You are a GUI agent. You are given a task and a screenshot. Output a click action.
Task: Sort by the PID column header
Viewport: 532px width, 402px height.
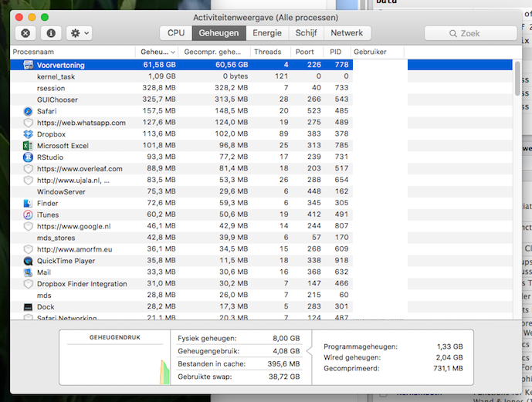336,52
